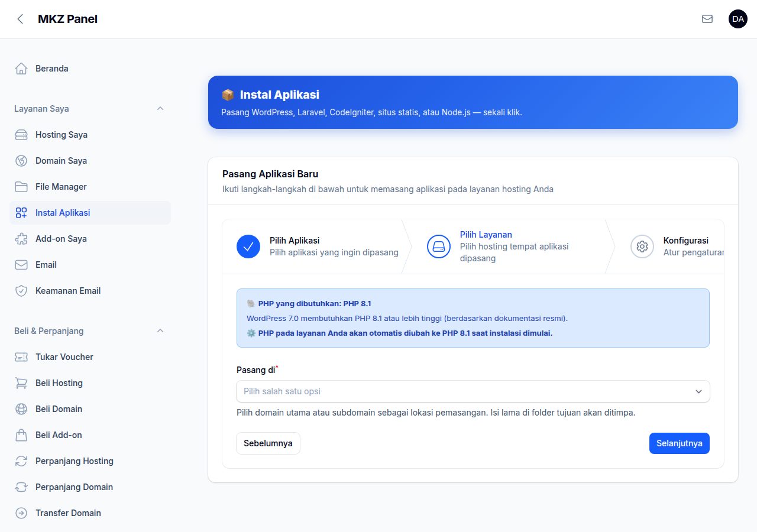Viewport: 757px width, 532px height.
Task: Click the back arrow beside MKZ Panel
Action: coord(20,19)
